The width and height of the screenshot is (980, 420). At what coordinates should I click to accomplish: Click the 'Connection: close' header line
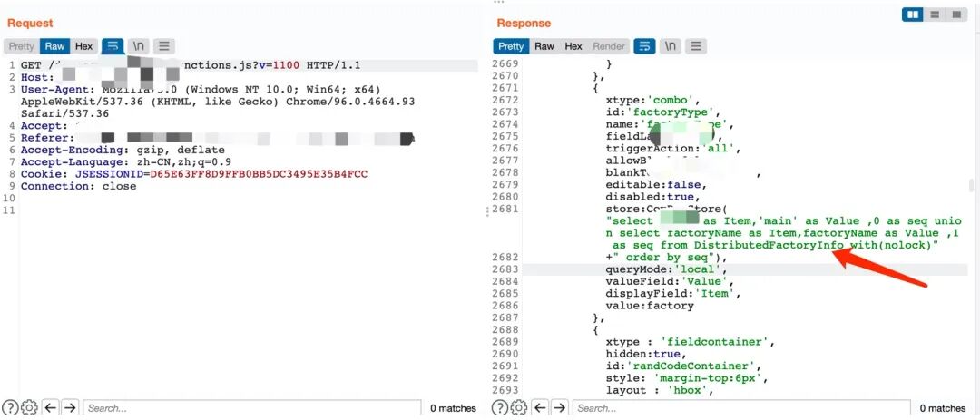[x=78, y=186]
